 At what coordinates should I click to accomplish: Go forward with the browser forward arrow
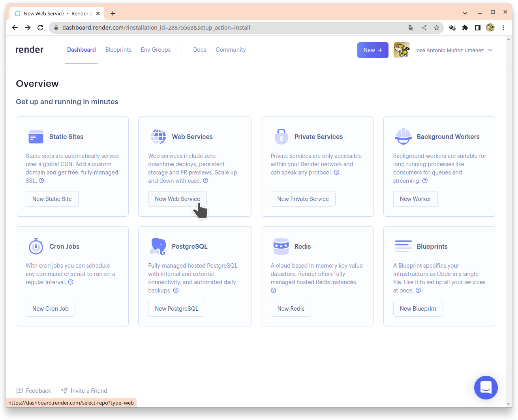(28, 28)
